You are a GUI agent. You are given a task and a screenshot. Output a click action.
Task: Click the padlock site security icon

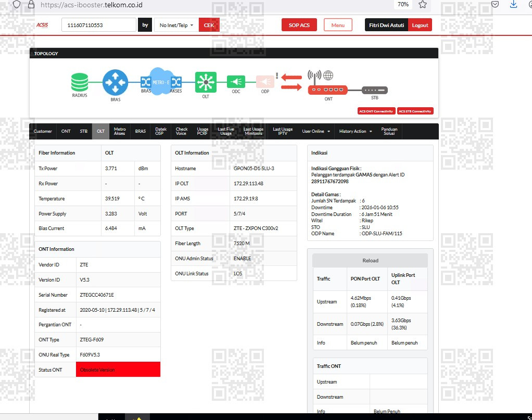(31, 4)
